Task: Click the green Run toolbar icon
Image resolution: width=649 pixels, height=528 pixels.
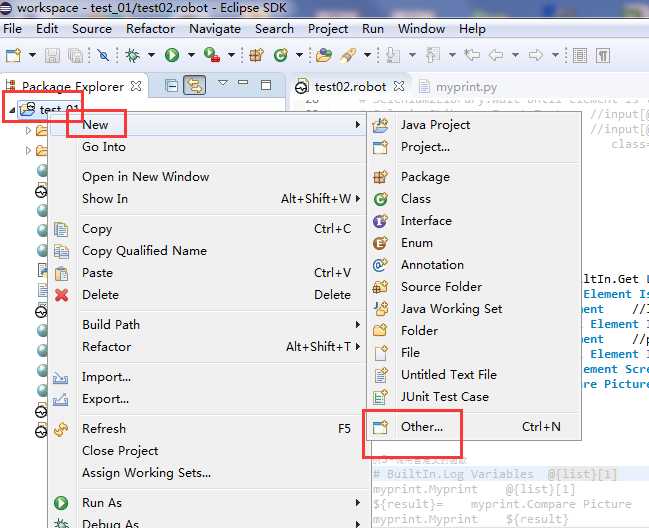Action: pos(172,55)
